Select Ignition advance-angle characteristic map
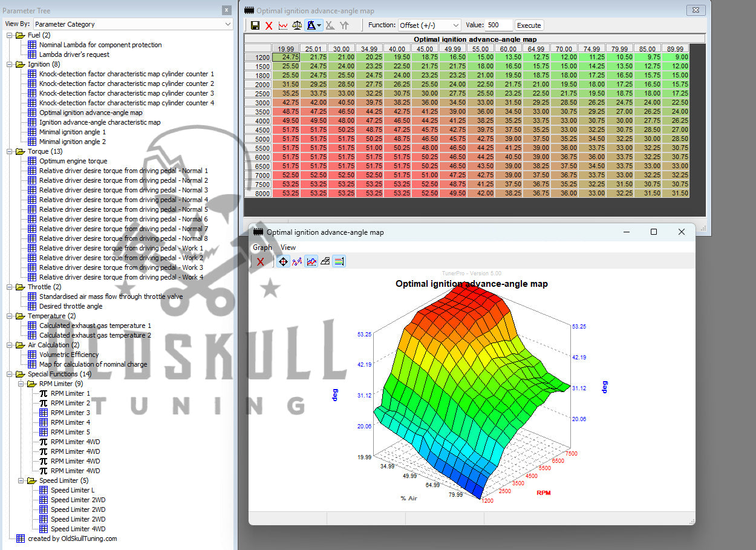This screenshot has width=756, height=550. click(x=100, y=122)
